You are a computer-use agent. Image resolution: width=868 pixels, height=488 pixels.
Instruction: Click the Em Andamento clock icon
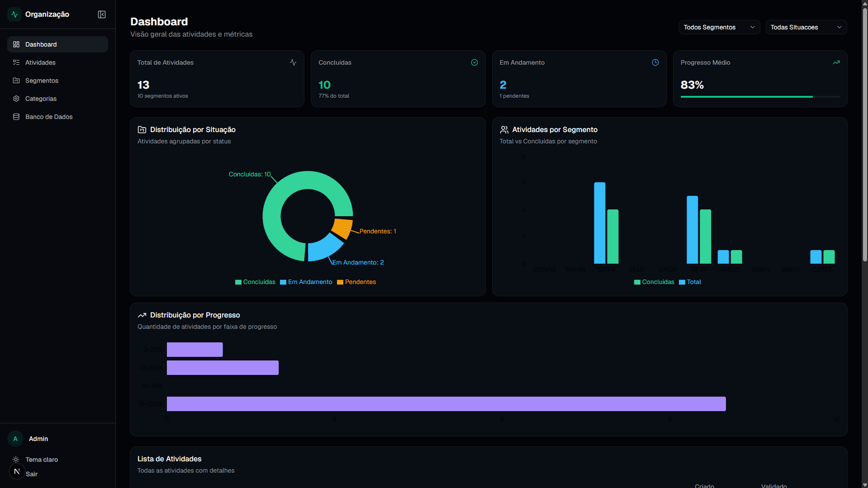[655, 62]
